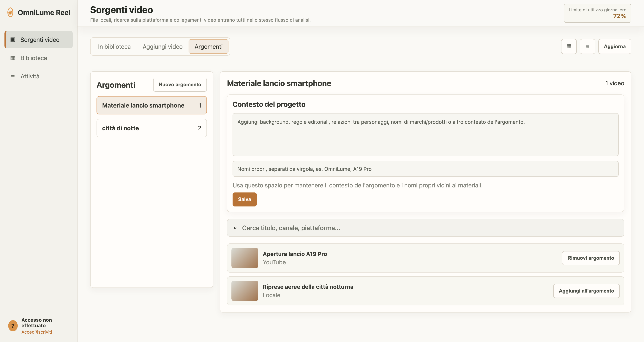The height and width of the screenshot is (342, 644).
Task: Select the Argomenti tab
Action: tap(209, 46)
